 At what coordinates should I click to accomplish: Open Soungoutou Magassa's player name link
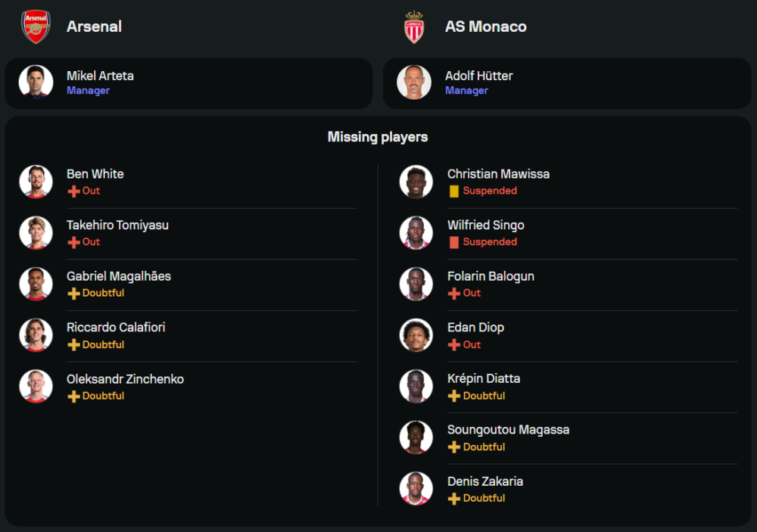508,430
